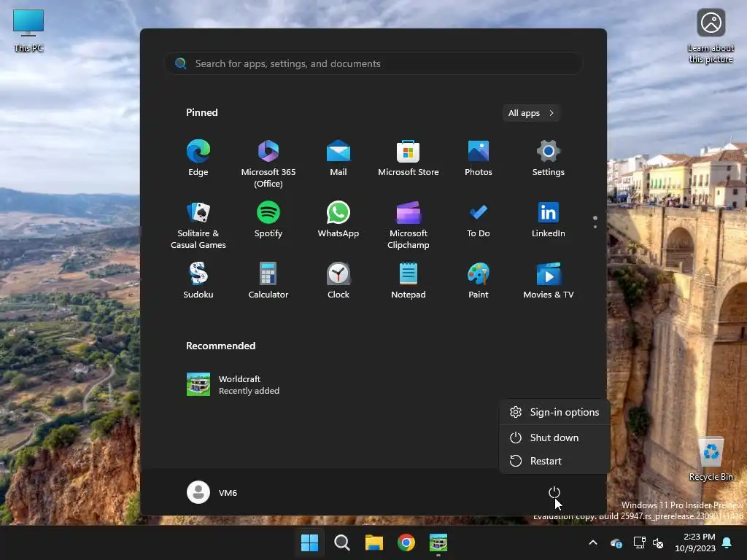The height and width of the screenshot is (560, 747).
Task: Choose Restart from power menu
Action: tap(554, 461)
